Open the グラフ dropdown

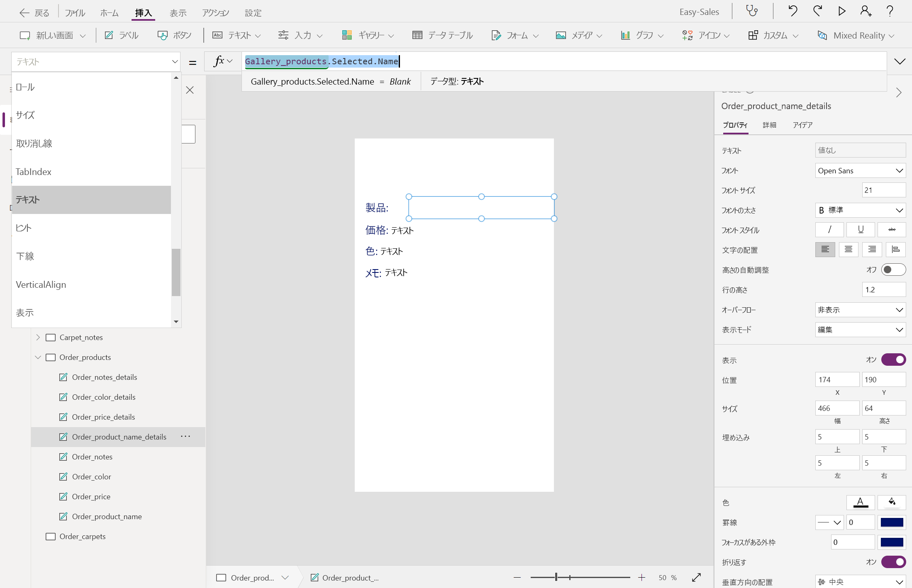point(642,35)
